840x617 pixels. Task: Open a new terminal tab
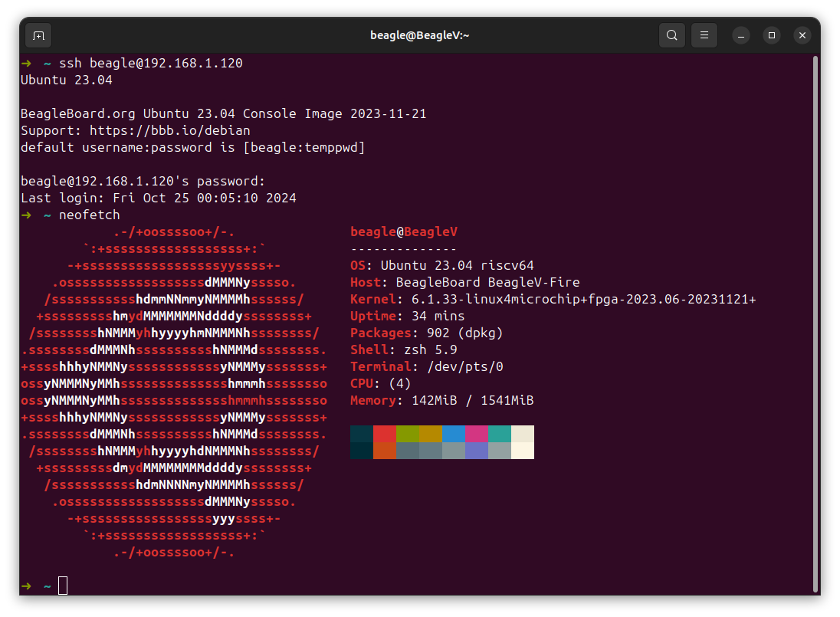38,35
